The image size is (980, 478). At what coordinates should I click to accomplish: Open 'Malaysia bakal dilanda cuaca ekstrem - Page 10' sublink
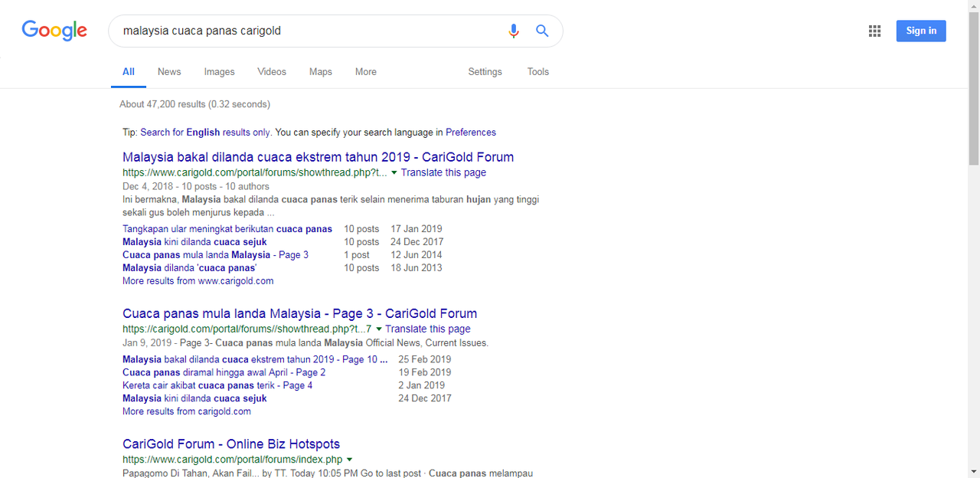(255, 359)
